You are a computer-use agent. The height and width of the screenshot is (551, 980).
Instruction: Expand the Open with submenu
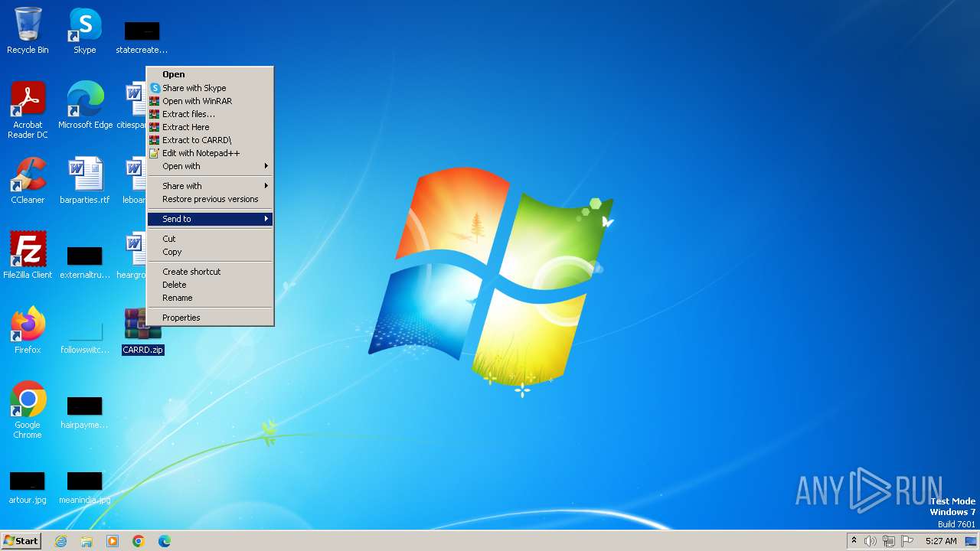[210, 166]
